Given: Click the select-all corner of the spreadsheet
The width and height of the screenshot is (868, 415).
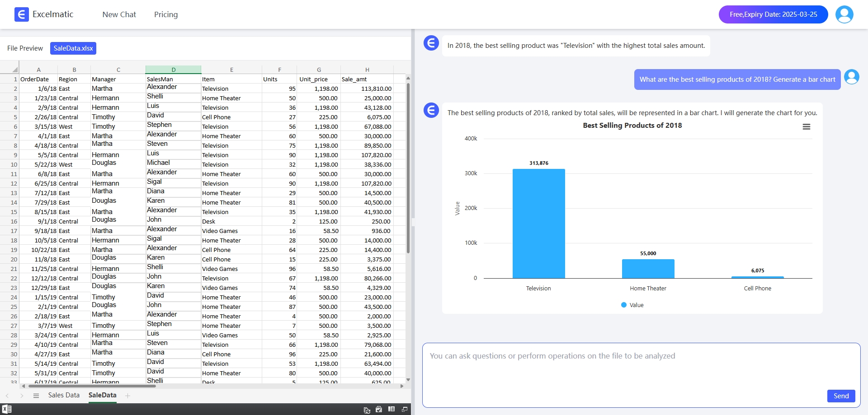Looking at the screenshot, I should point(14,70).
